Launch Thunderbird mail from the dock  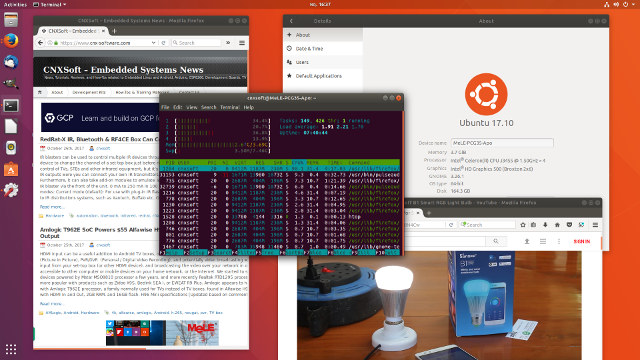point(11,62)
